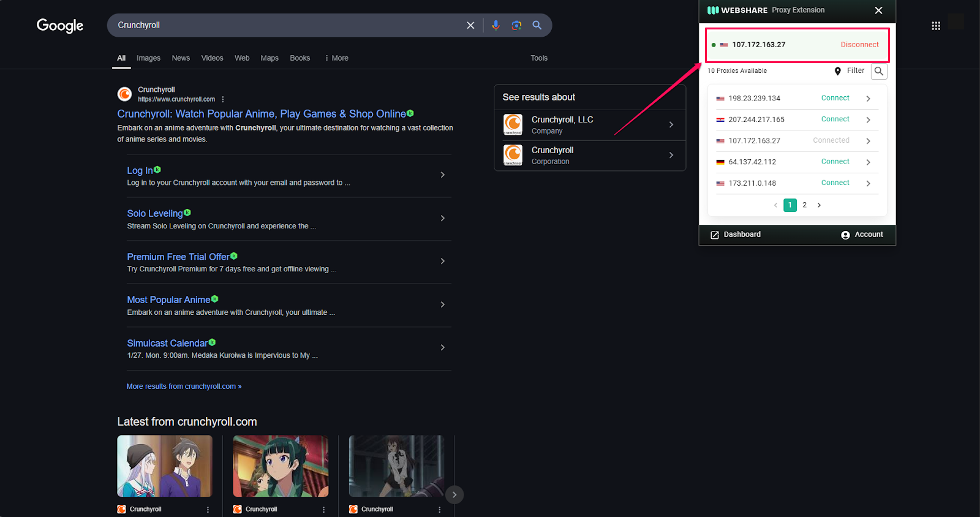This screenshot has width=980, height=517.
Task: Disconnect from proxy 107.172.163.27
Action: (x=859, y=45)
